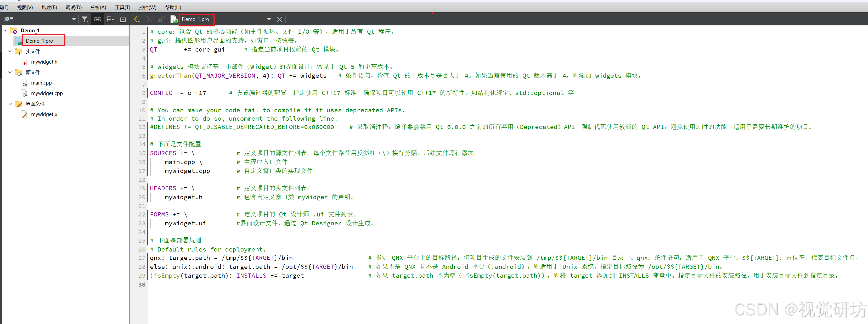Open the 构建(B) menu
Viewport: 868px width, 324px height.
click(49, 7)
